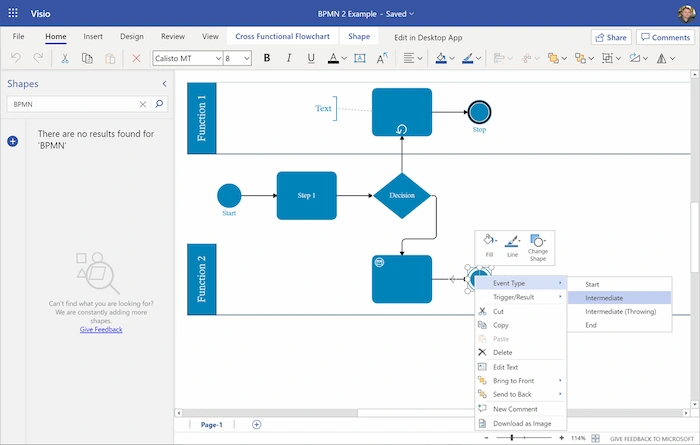
Task: Click Edit in Desktop App
Action: point(428,37)
